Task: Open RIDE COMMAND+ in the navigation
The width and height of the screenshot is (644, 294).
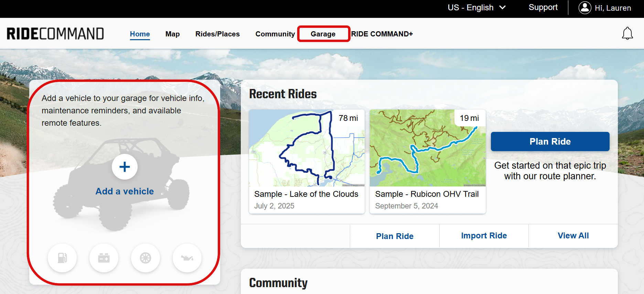Action: click(x=382, y=34)
